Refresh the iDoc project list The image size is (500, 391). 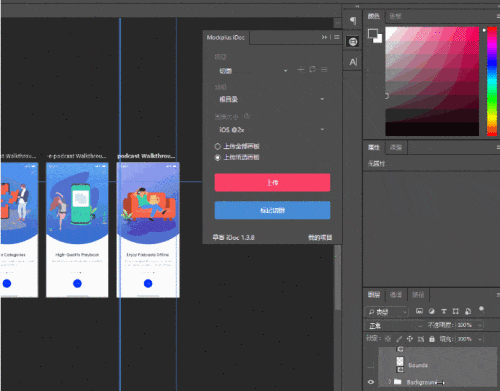(312, 69)
